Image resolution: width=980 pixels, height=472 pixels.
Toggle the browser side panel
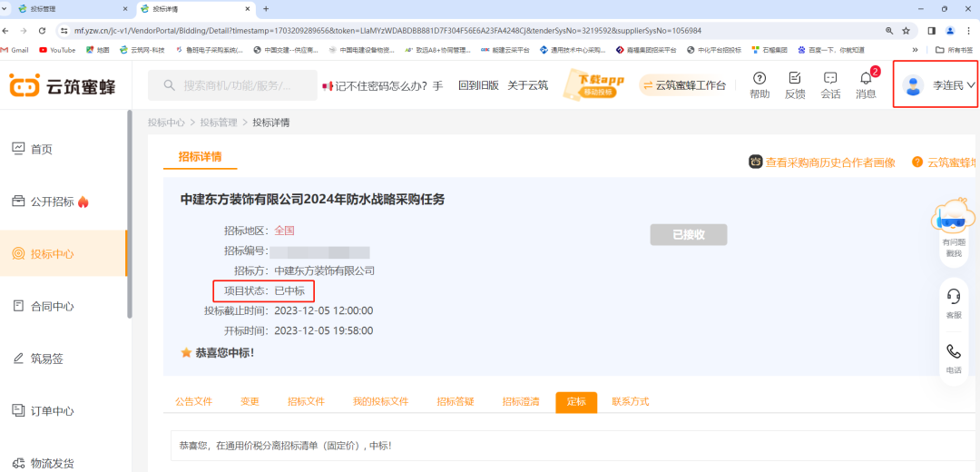pyautogui.click(x=931, y=30)
